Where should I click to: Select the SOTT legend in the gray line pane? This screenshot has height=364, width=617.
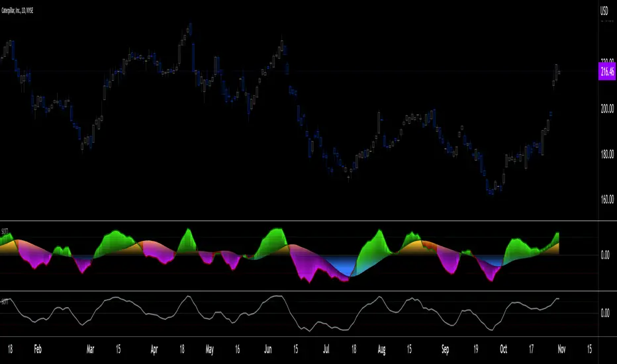point(5,302)
